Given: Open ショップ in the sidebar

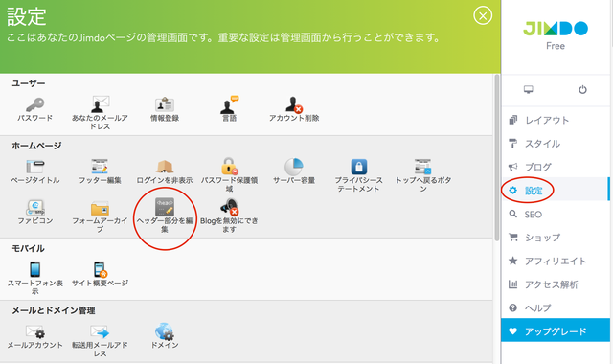Looking at the screenshot, I should click(556, 238).
